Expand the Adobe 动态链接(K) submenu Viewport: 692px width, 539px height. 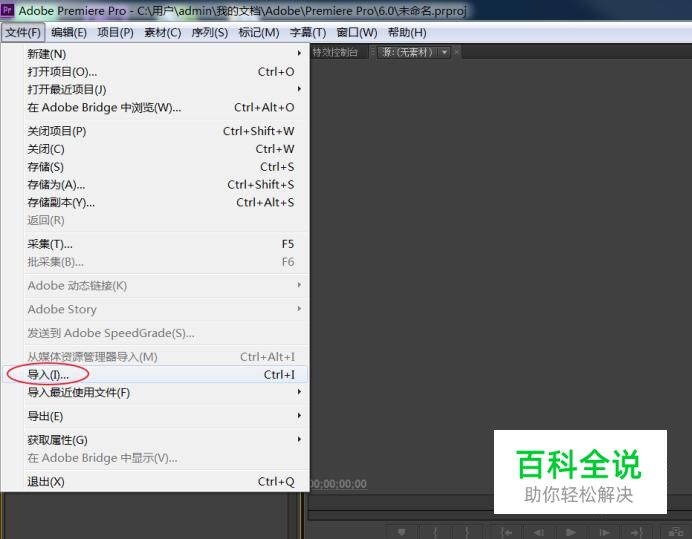(x=299, y=285)
